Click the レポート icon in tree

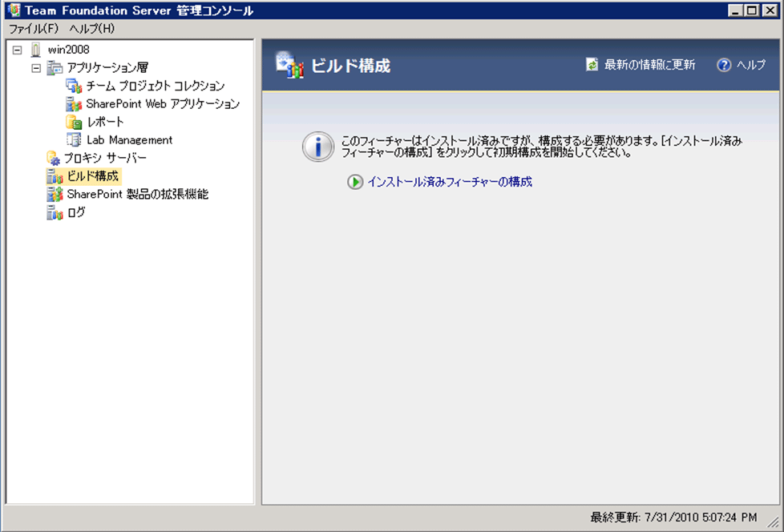pos(74,122)
